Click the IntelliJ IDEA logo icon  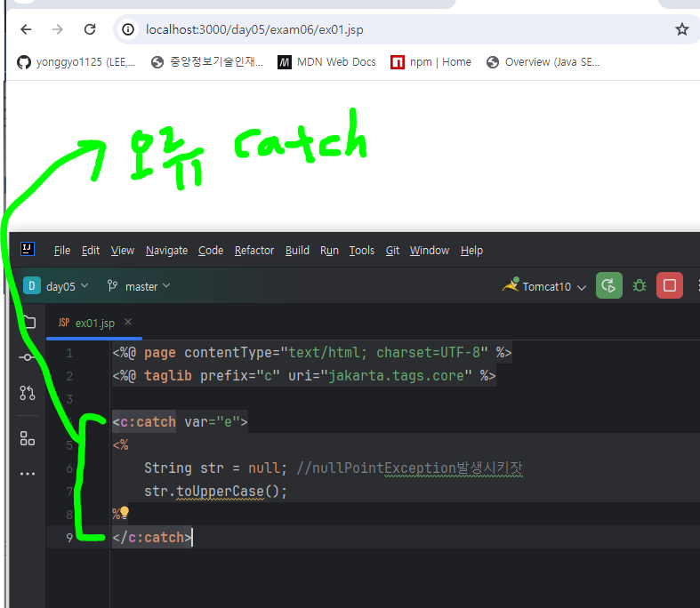28,249
